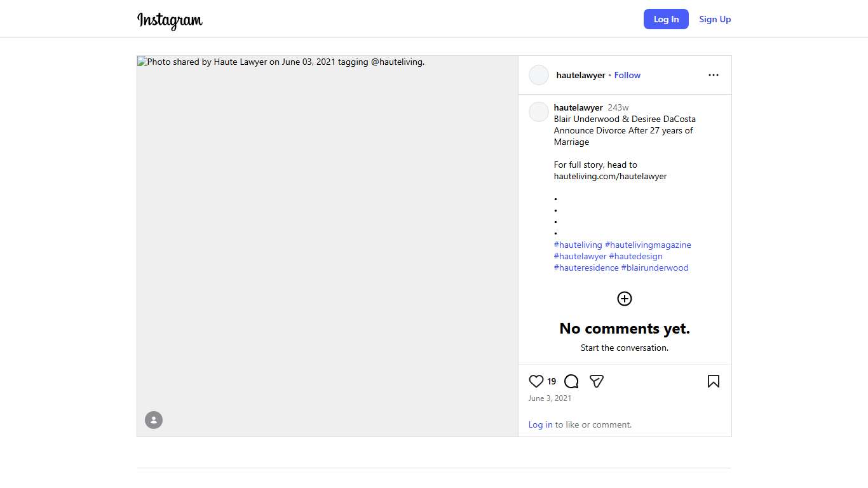Share post using paper plane icon
The image size is (868, 488).
pyautogui.click(x=596, y=381)
